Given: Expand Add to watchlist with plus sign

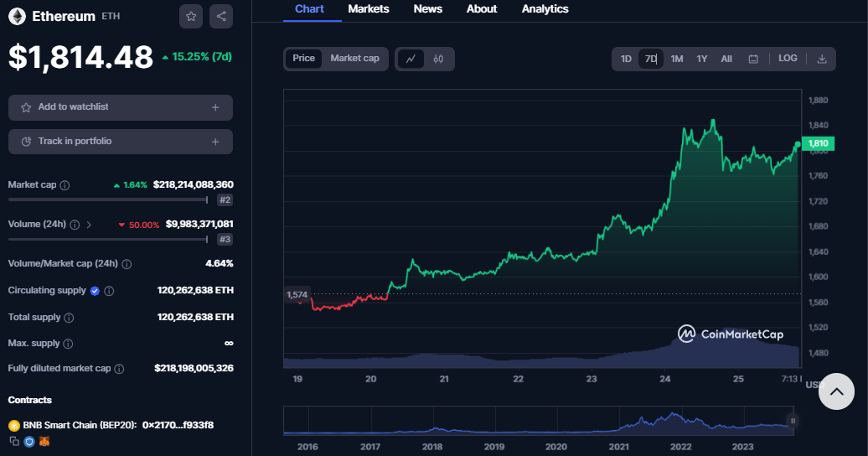Looking at the screenshot, I should pyautogui.click(x=215, y=107).
